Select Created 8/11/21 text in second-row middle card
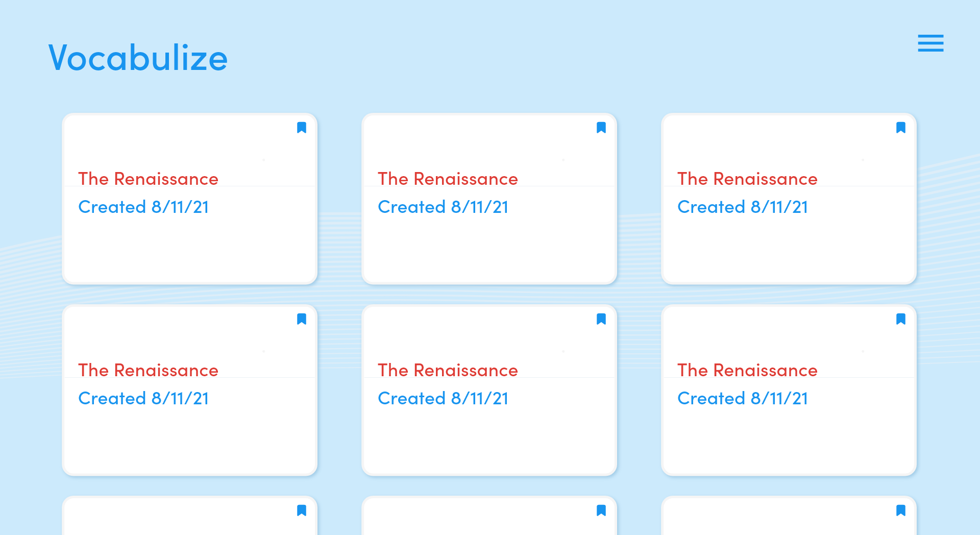Screen dimensions: 980x535 pos(443,398)
